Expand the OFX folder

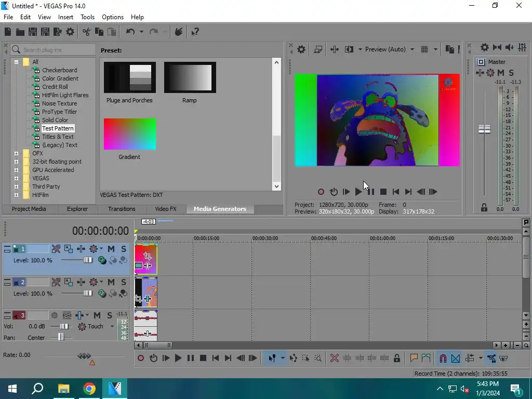[x=16, y=153]
